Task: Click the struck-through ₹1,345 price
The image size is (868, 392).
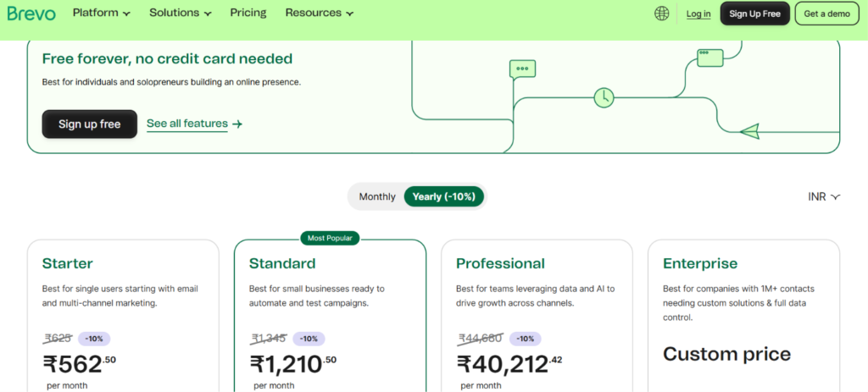Action: tap(269, 338)
